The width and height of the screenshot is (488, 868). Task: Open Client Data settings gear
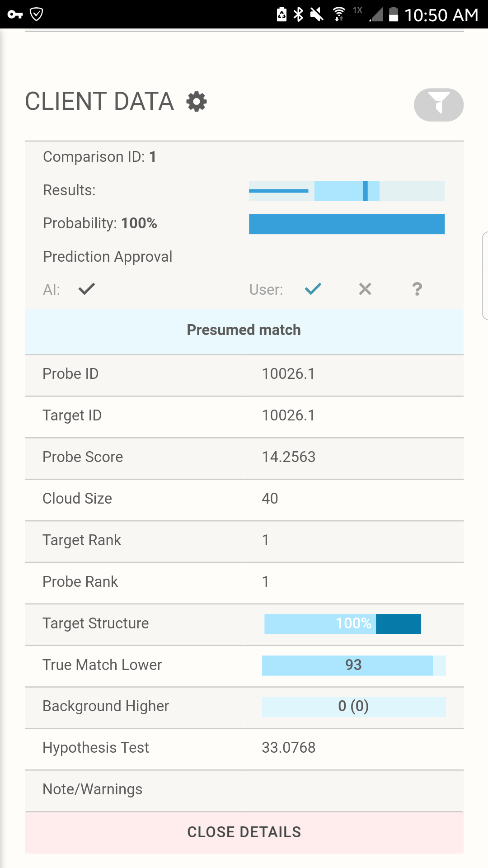tap(197, 101)
